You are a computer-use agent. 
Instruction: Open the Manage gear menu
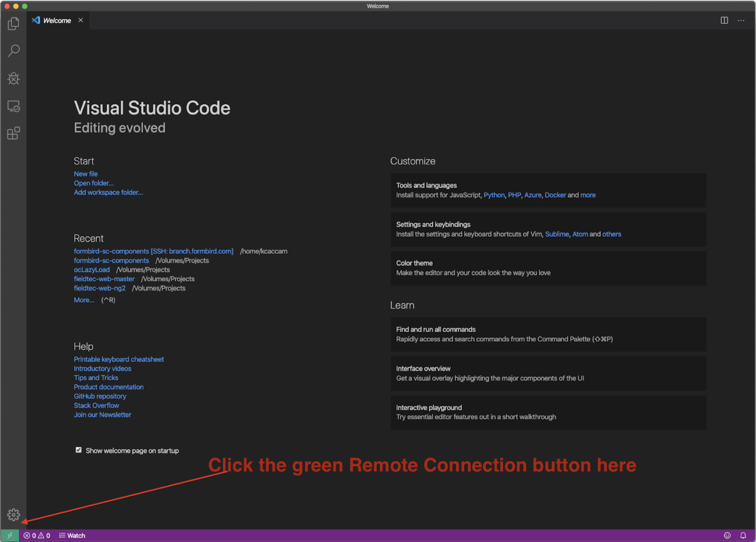[x=13, y=515]
